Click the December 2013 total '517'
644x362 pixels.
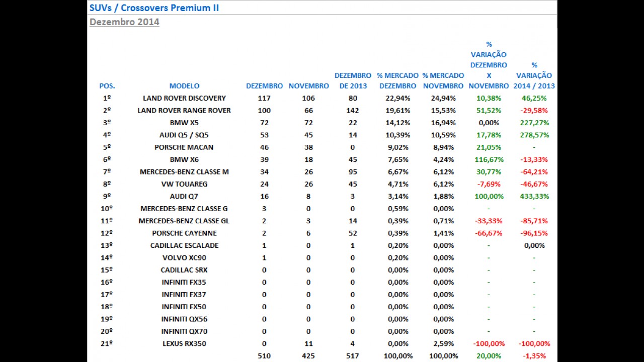[x=353, y=356]
